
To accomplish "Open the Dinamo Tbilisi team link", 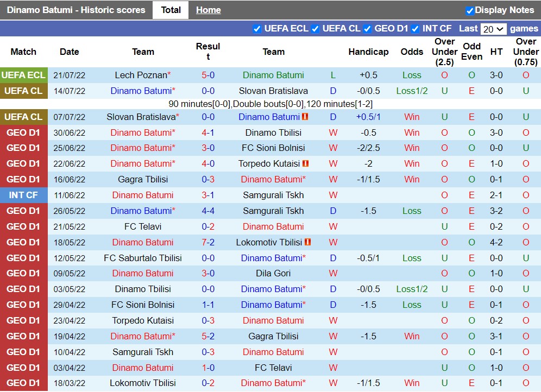I will pyautogui.click(x=273, y=132).
